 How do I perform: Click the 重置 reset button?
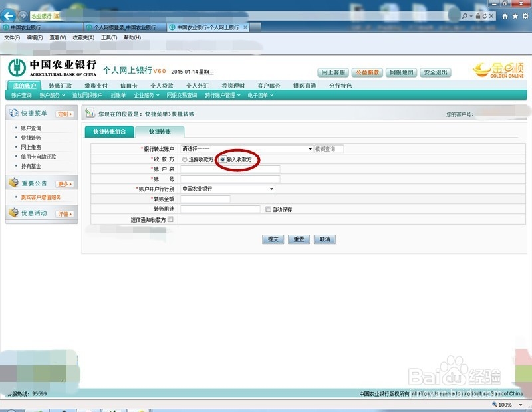pos(299,239)
